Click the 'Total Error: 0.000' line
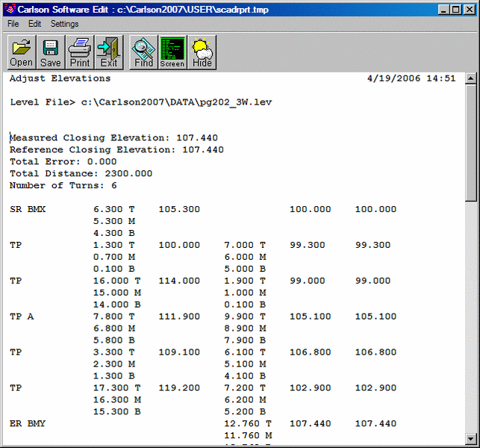The image size is (480, 448). point(63,162)
